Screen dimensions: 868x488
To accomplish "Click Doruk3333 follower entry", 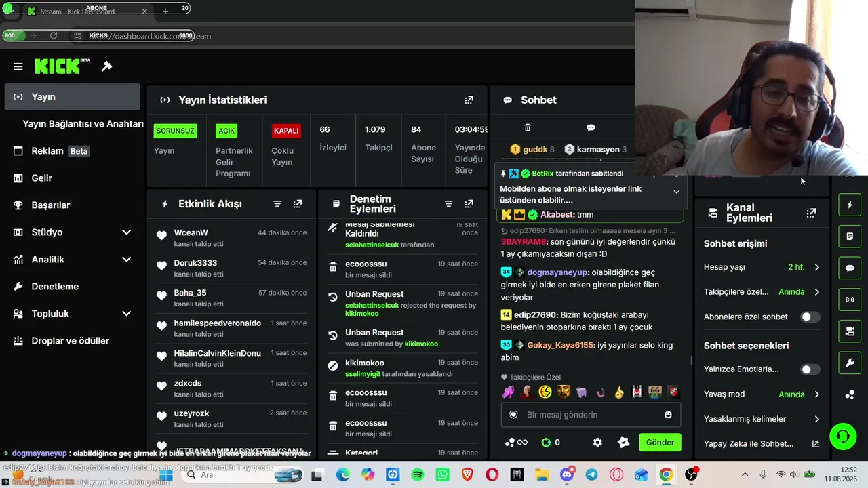I will point(231,268).
